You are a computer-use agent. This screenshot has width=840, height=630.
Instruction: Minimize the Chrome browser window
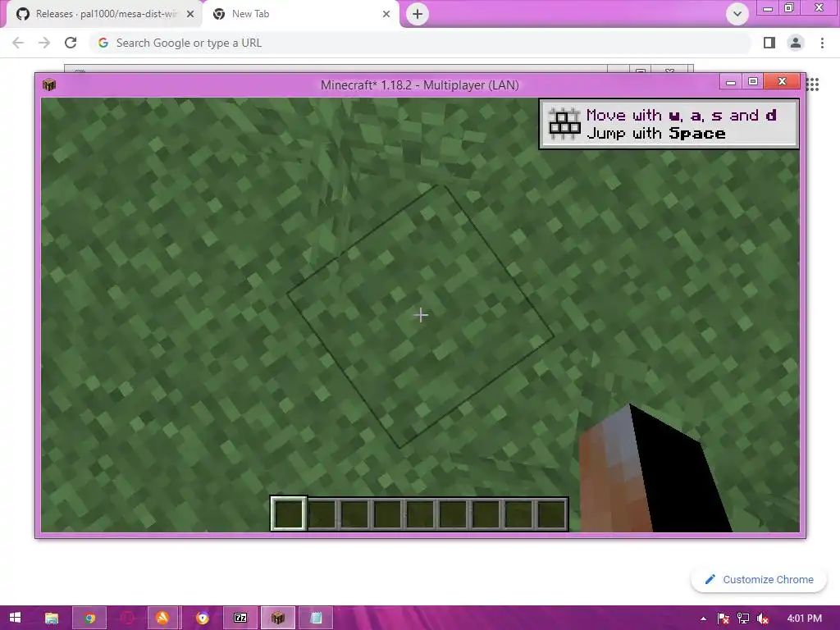point(768,8)
